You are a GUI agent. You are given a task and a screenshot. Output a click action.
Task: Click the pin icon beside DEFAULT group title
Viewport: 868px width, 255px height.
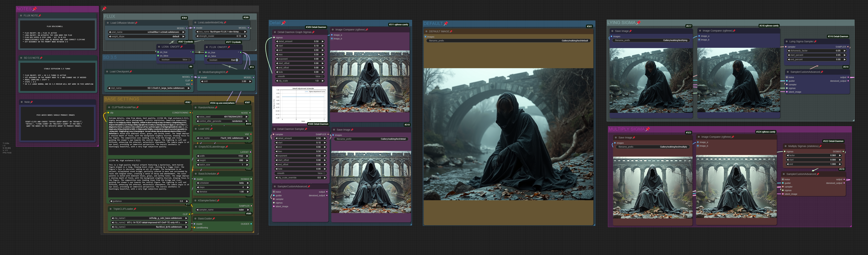click(x=446, y=23)
